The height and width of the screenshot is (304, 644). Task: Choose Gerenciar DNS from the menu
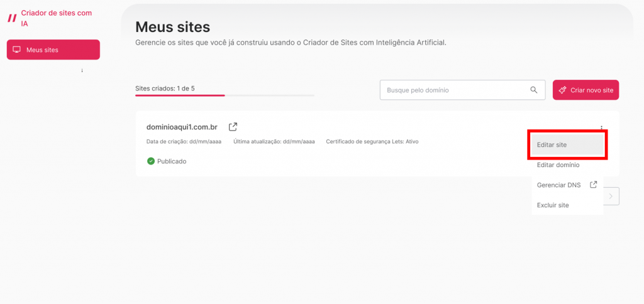click(x=567, y=185)
